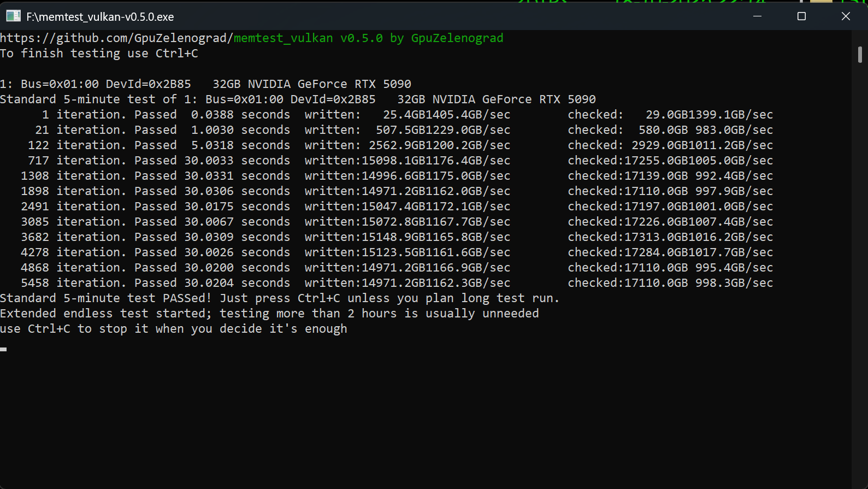Click iteration number "717"
This screenshot has height=489, width=868.
pyautogui.click(x=38, y=161)
